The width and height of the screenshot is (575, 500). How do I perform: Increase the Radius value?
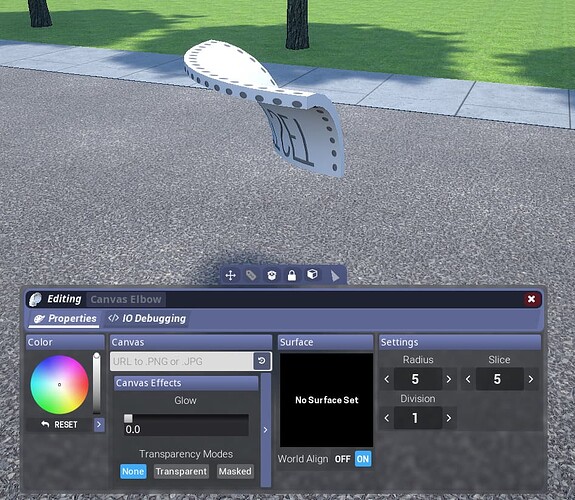(449, 379)
